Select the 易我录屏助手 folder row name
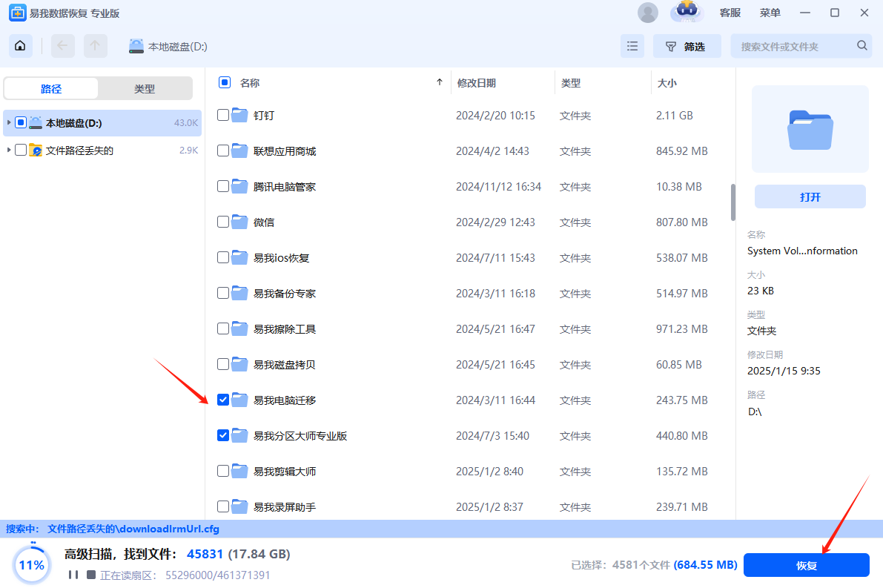The image size is (883, 588). pos(285,507)
